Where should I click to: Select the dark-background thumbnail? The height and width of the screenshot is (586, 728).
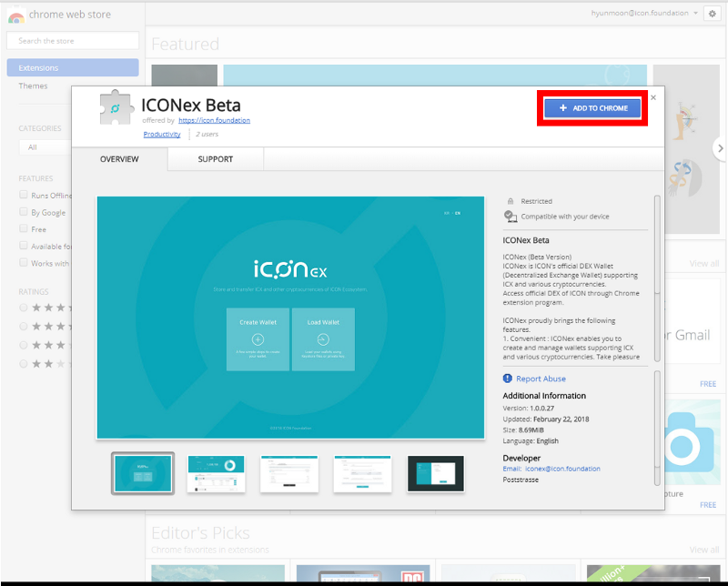coord(436,474)
